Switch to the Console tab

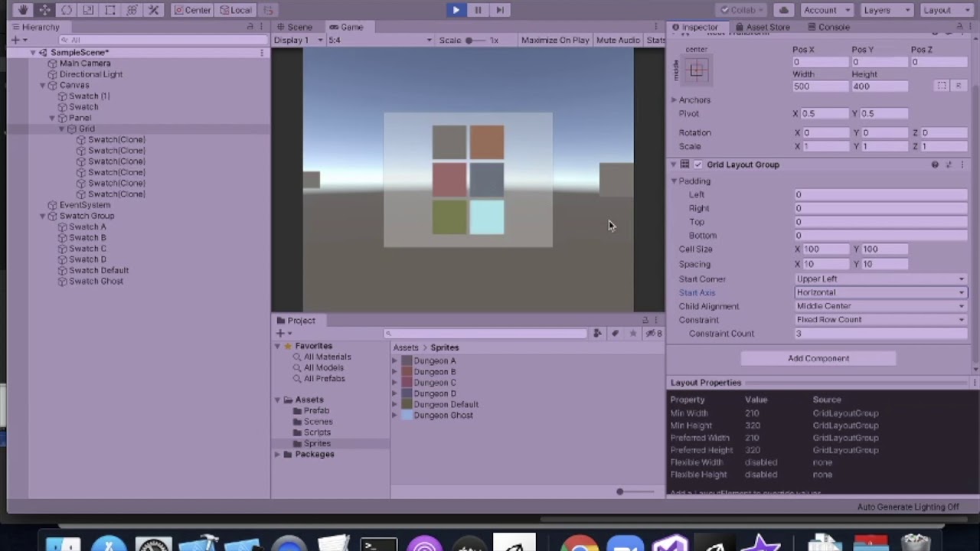pos(828,27)
